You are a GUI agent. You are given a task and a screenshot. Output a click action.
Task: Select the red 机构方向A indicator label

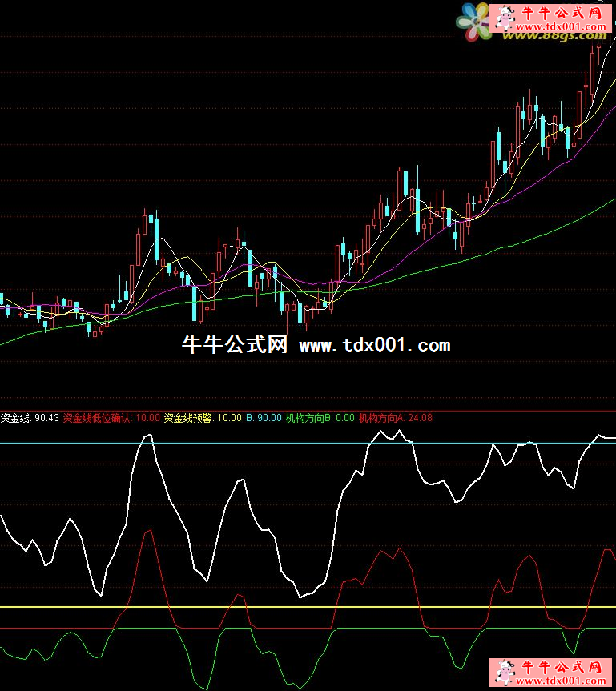point(382,418)
